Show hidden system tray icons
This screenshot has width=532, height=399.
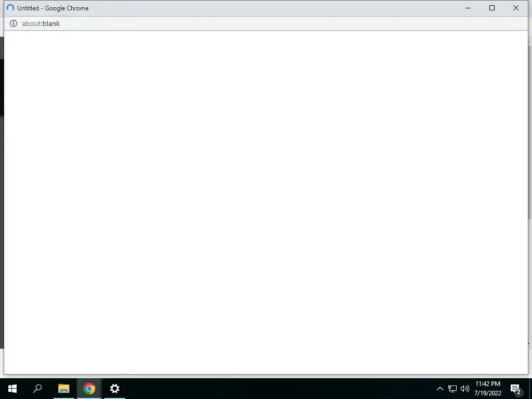(440, 389)
